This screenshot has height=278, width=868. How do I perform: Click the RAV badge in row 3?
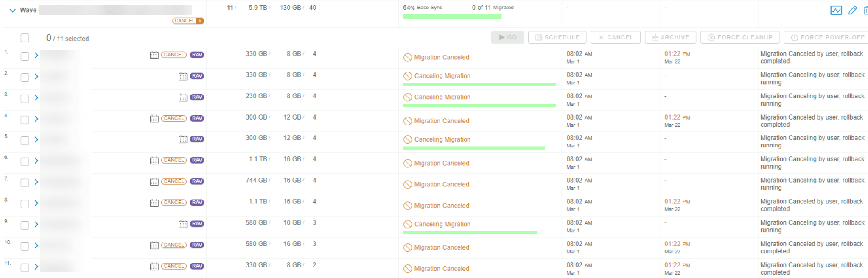pyautogui.click(x=197, y=97)
